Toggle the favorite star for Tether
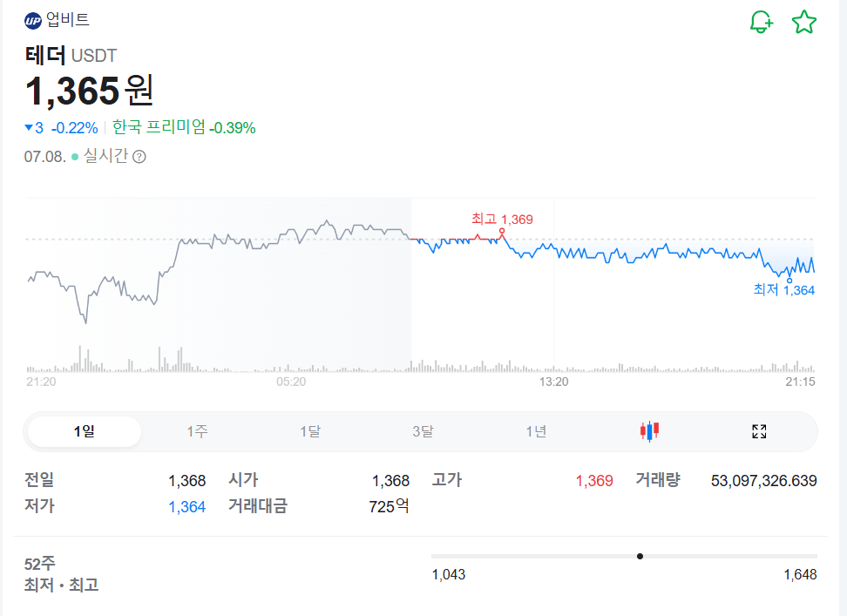The height and width of the screenshot is (616, 847). pyautogui.click(x=803, y=22)
